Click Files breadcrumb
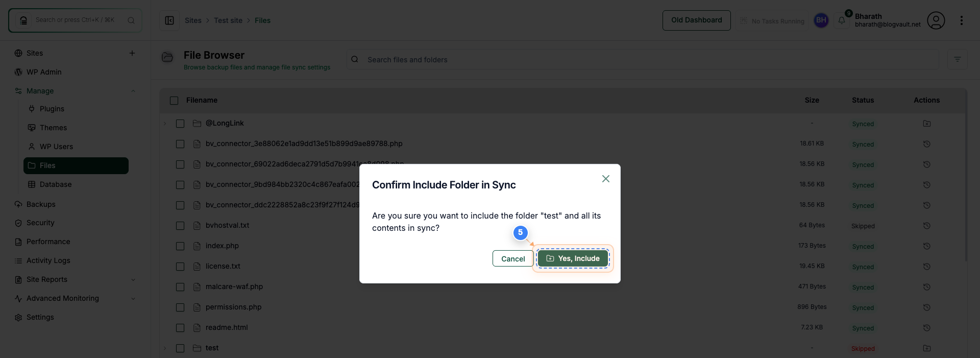The height and width of the screenshot is (358, 980). click(262, 20)
